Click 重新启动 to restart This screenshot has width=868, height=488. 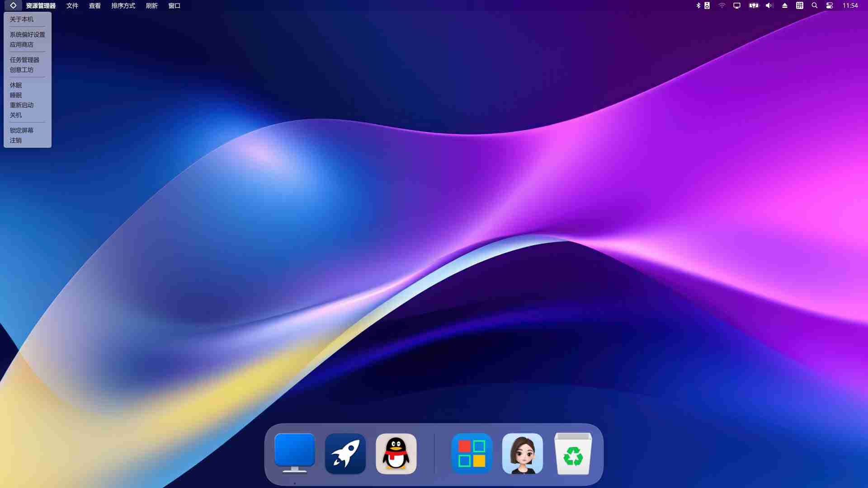(21, 105)
